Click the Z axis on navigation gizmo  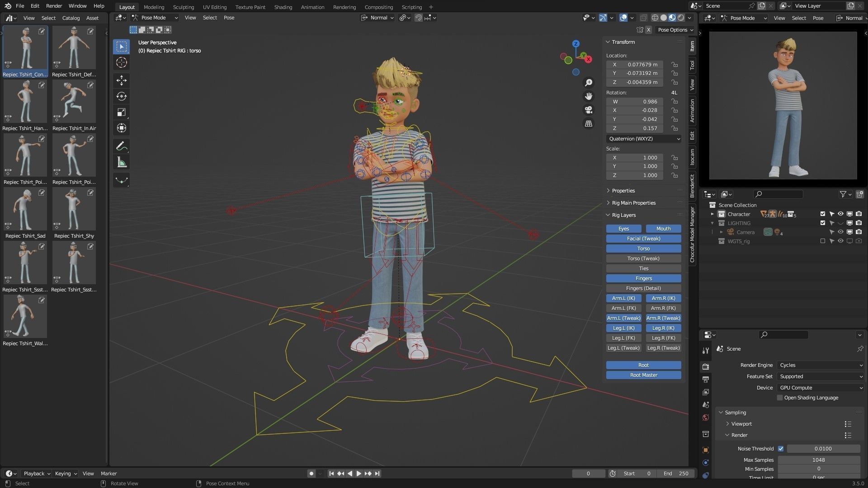point(576,44)
